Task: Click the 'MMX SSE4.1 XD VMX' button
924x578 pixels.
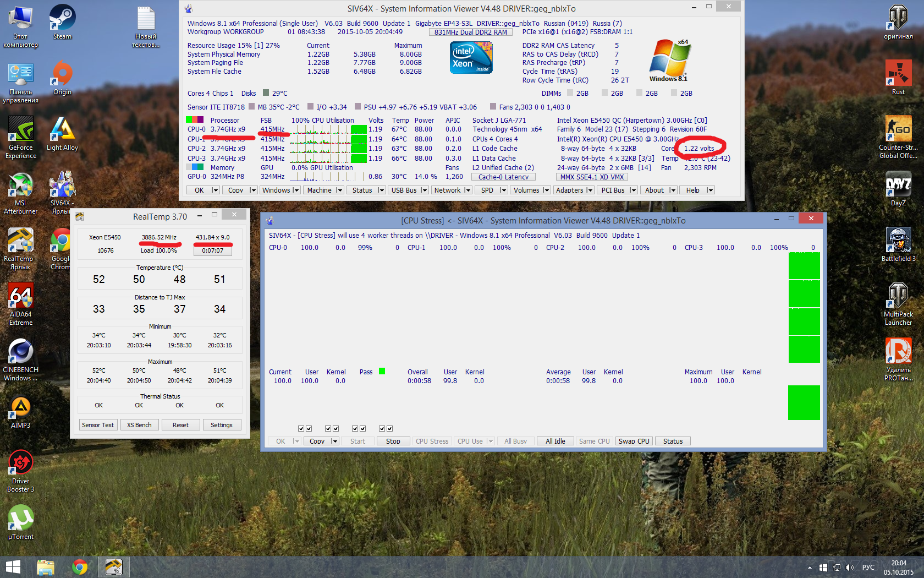Action: (592, 177)
